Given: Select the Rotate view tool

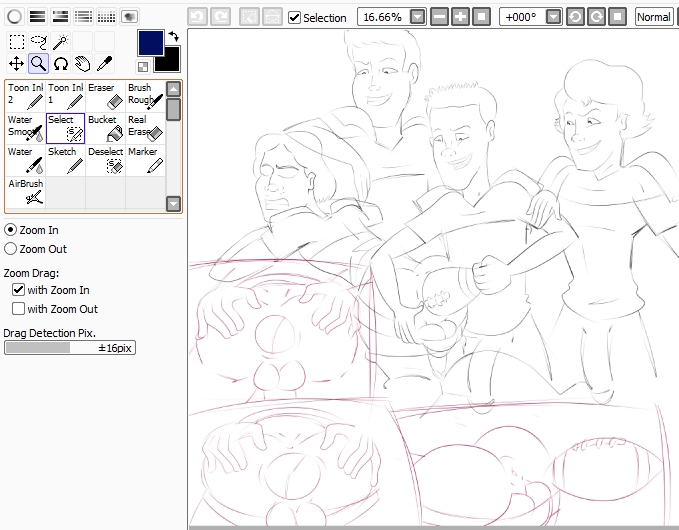Looking at the screenshot, I should (60, 64).
